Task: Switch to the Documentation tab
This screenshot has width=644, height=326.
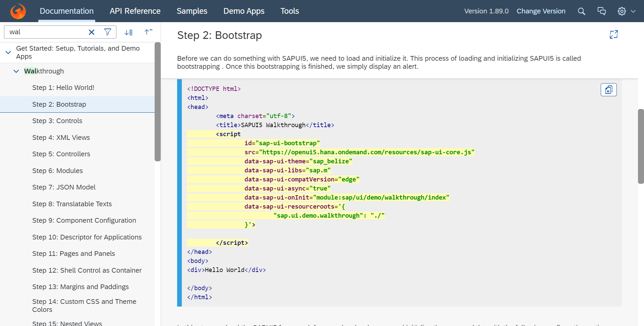Action: pyautogui.click(x=66, y=11)
